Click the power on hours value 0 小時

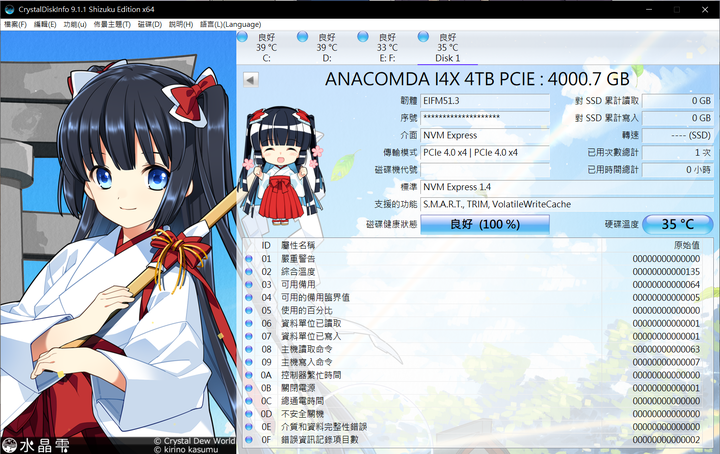coord(678,170)
